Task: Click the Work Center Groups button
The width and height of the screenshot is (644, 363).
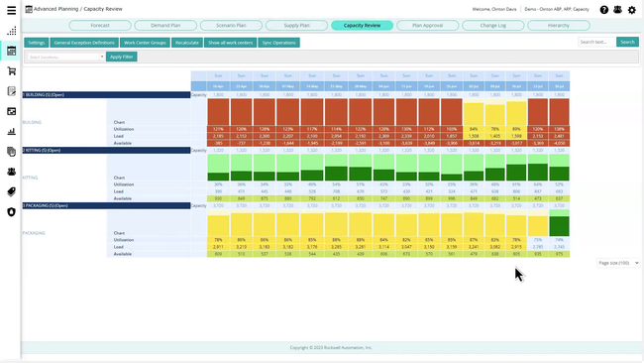Action: [145, 43]
